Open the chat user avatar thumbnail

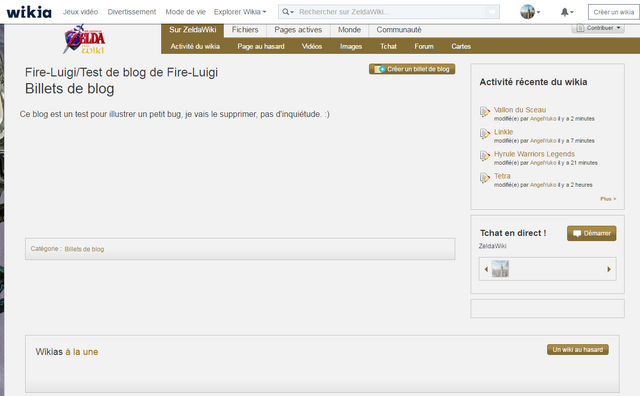coord(500,269)
